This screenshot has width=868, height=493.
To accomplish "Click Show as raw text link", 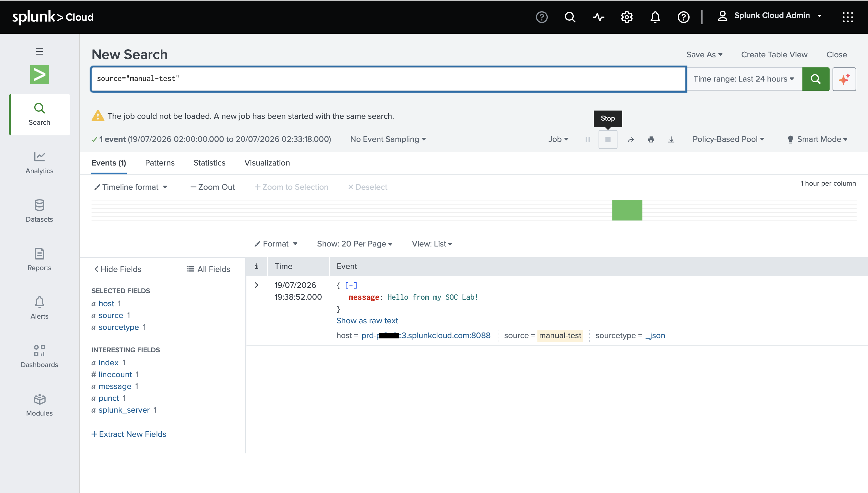I will (x=367, y=321).
